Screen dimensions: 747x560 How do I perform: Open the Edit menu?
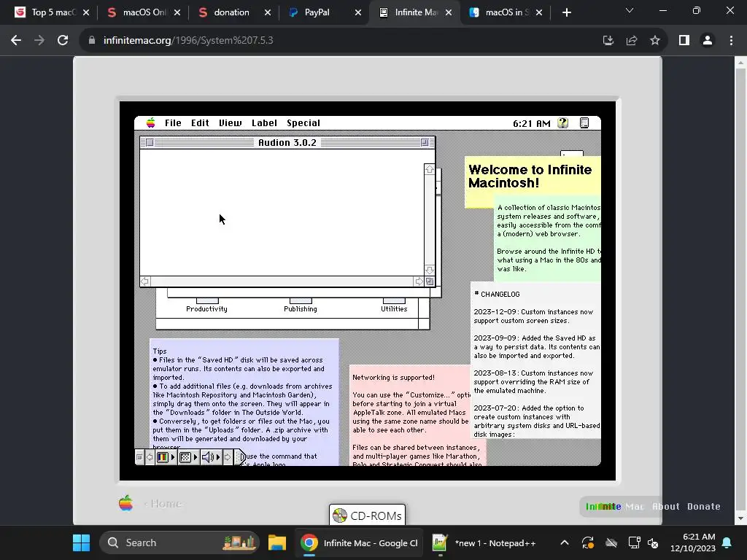[200, 122]
